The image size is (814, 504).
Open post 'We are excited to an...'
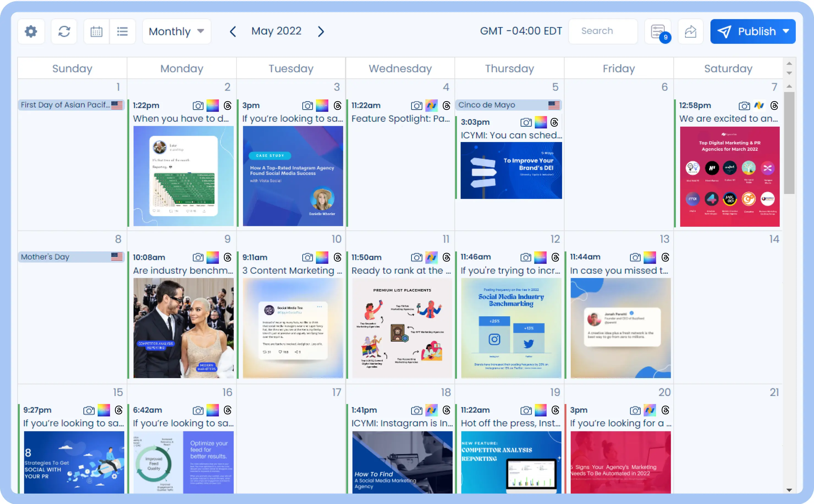(x=729, y=119)
